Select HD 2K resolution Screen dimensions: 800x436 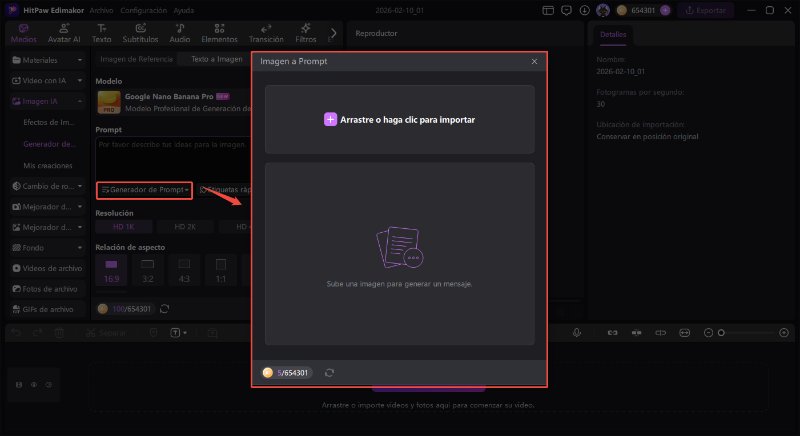(x=185, y=226)
